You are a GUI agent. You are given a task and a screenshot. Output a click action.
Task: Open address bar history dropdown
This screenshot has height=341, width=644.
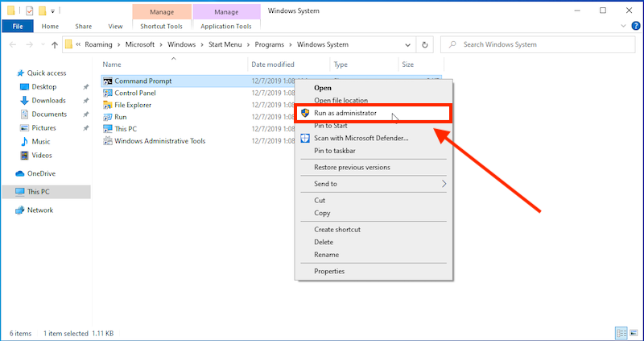tap(407, 45)
